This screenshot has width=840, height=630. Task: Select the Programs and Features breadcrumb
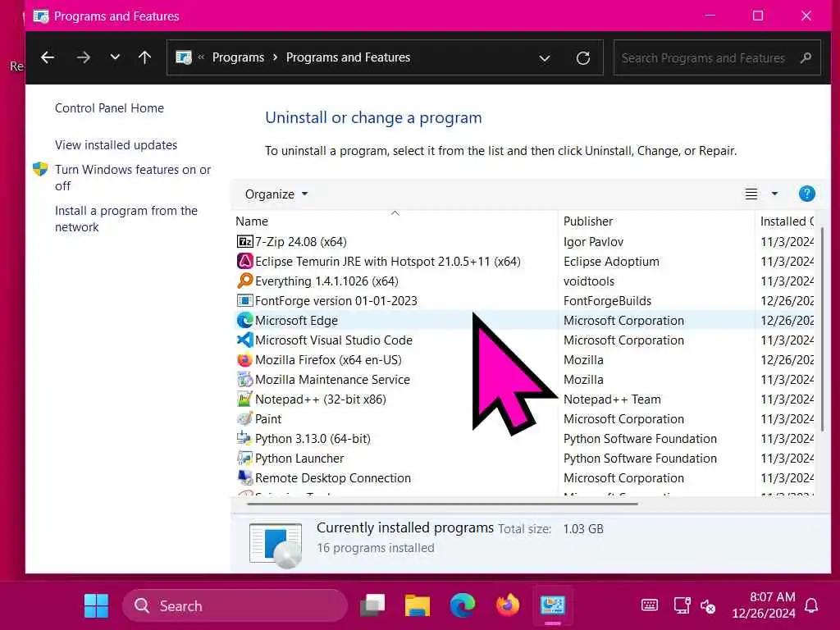pyautogui.click(x=348, y=57)
